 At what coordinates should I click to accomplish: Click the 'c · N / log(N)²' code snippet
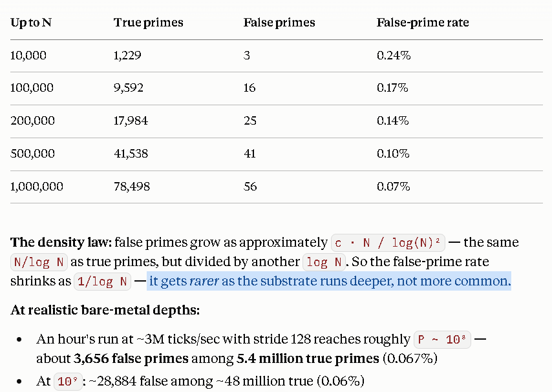pos(388,243)
